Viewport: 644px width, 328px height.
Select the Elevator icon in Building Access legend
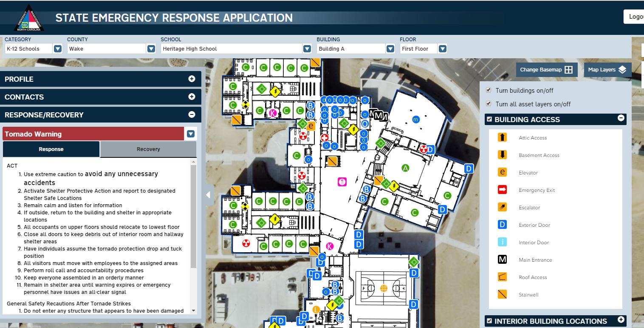pos(502,172)
